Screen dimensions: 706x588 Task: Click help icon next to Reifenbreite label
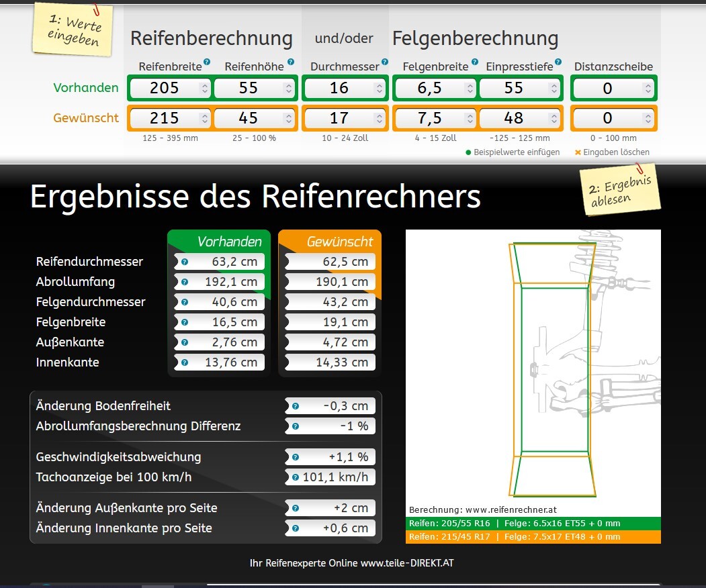207,62
